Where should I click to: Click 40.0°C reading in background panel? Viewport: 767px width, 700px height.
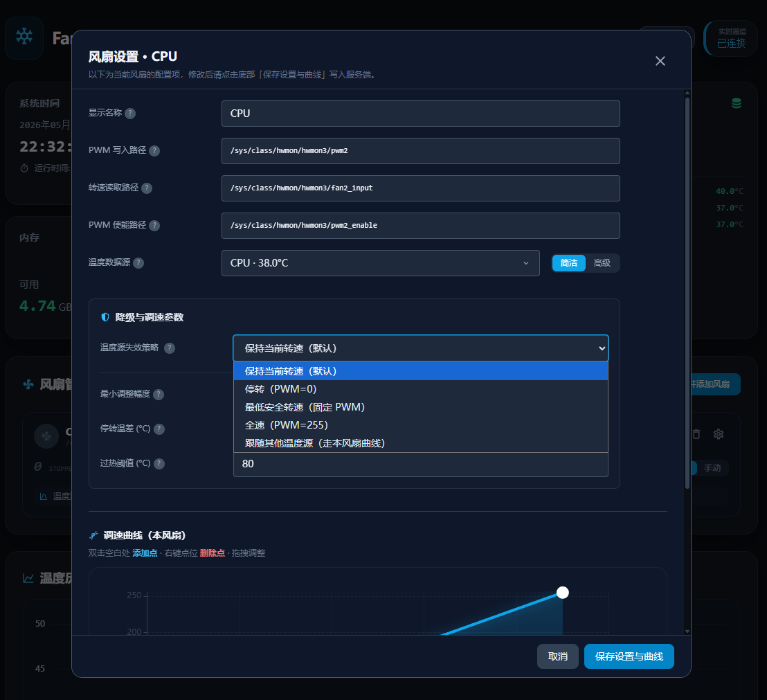pos(730,191)
